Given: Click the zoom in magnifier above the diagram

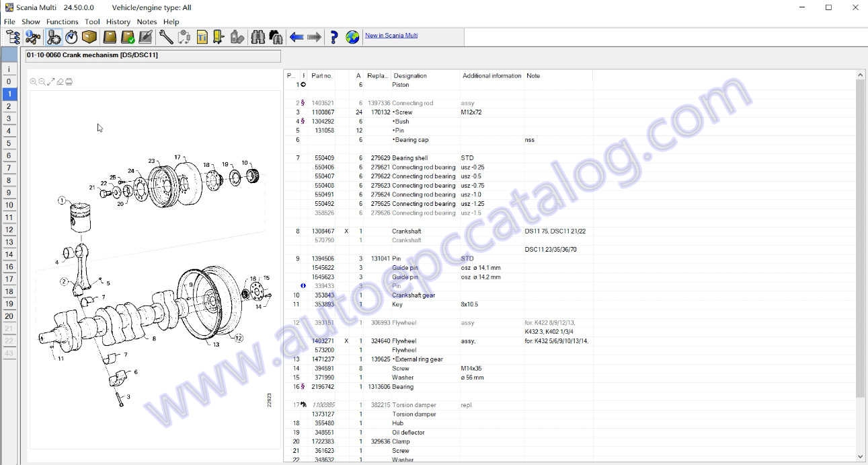Looking at the screenshot, I should [x=34, y=82].
